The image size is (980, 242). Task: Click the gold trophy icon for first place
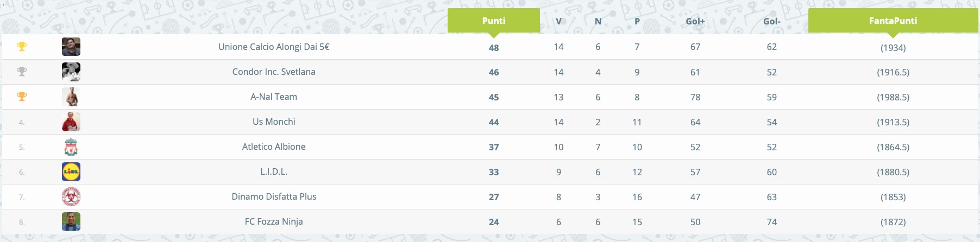22,47
